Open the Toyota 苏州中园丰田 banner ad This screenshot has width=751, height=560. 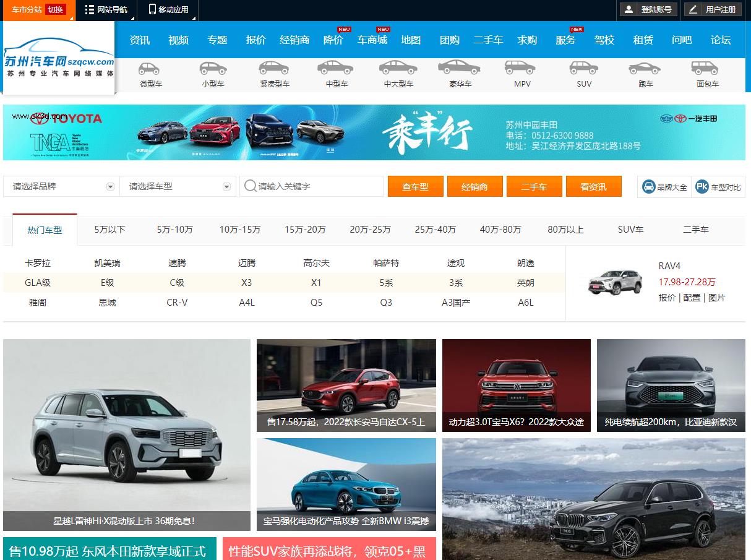(374, 132)
